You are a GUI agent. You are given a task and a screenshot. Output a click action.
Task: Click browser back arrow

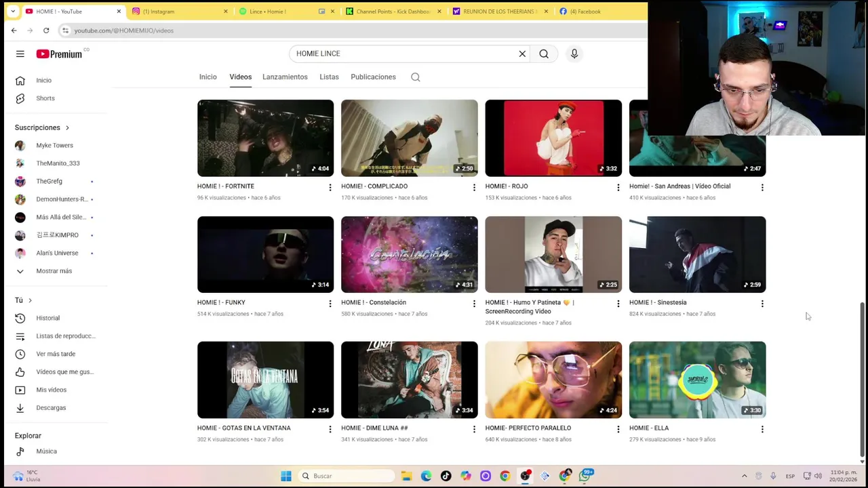[x=14, y=30]
